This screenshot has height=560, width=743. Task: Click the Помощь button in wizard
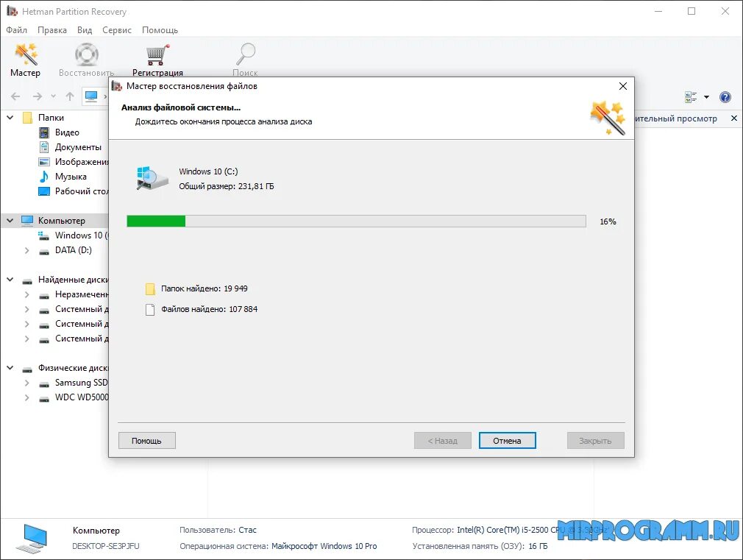147,441
